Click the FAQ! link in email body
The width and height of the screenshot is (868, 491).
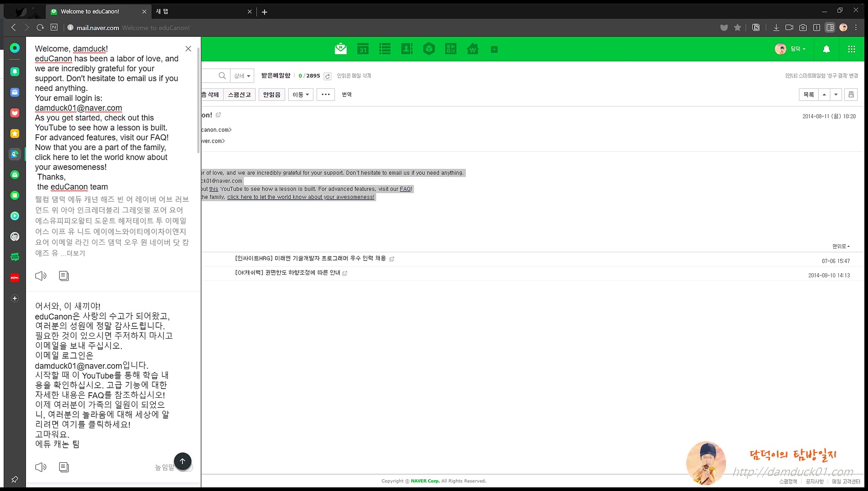click(x=406, y=189)
